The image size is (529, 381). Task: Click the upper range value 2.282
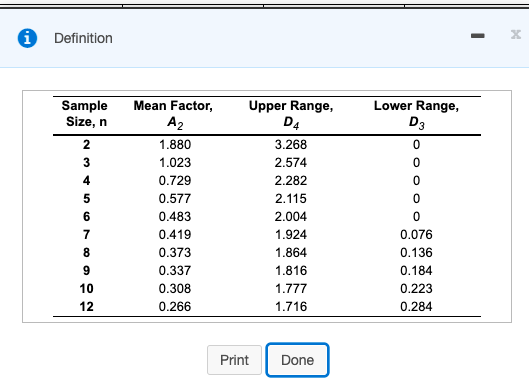pyautogui.click(x=291, y=181)
